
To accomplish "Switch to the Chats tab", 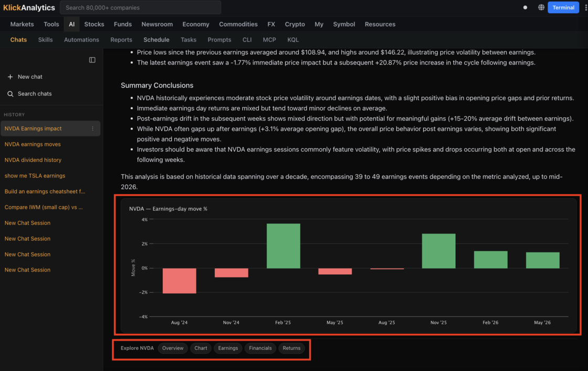I will click(18, 40).
